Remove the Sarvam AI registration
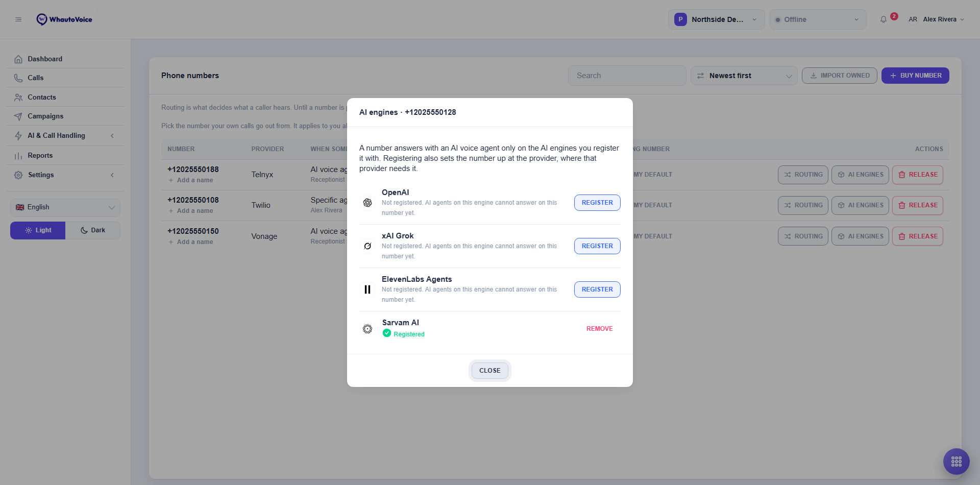980x485 pixels. [x=599, y=329]
